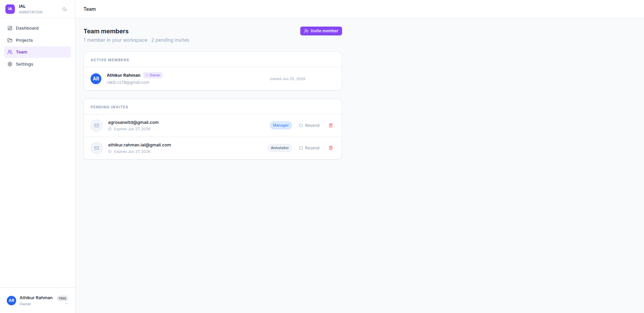644x313 pixels.
Task: Click the Annotator role badge
Action: (x=280, y=148)
